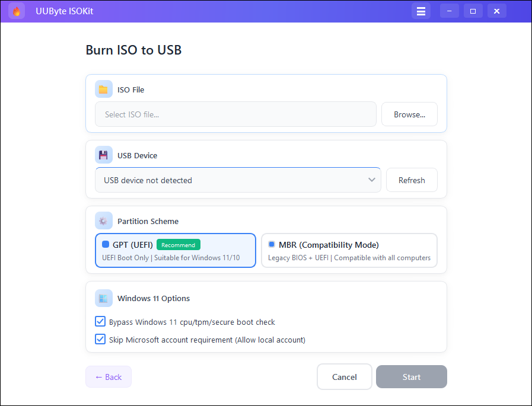Click the Windows 11 Options logo icon
532x406 pixels.
pyautogui.click(x=103, y=298)
